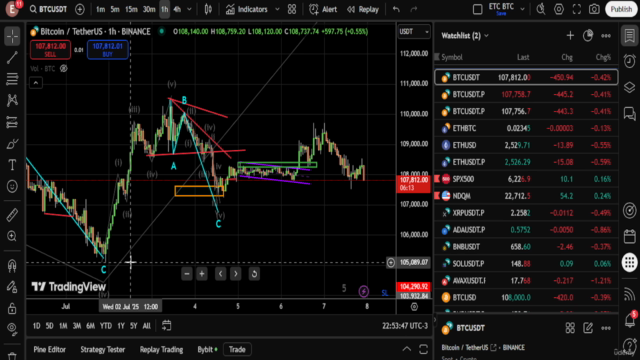Viewport: 640px width, 360px height.
Task: Add symbol to compare plus icon
Action: click(80, 9)
